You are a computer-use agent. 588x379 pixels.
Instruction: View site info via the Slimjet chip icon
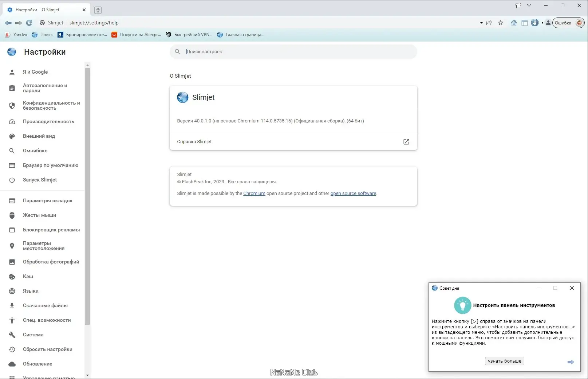51,23
